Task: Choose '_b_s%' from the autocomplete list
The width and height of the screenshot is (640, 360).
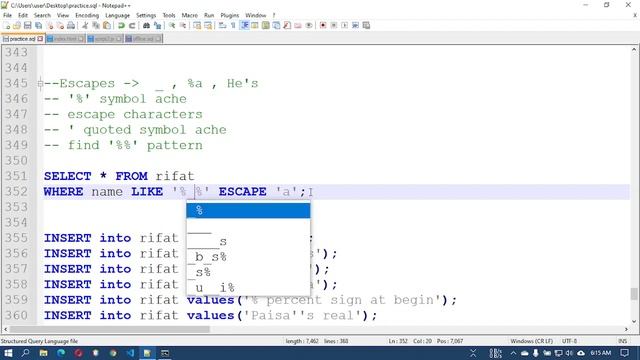Action: [248, 257]
